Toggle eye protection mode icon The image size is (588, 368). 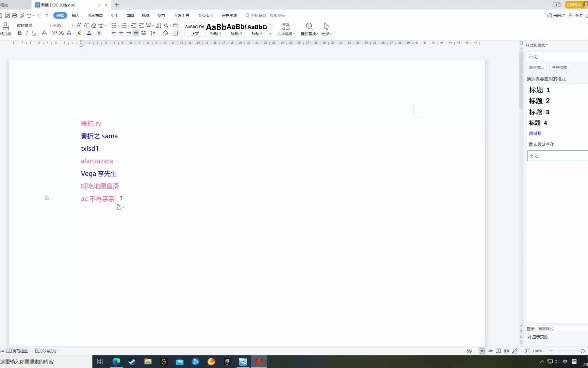click(x=469, y=351)
